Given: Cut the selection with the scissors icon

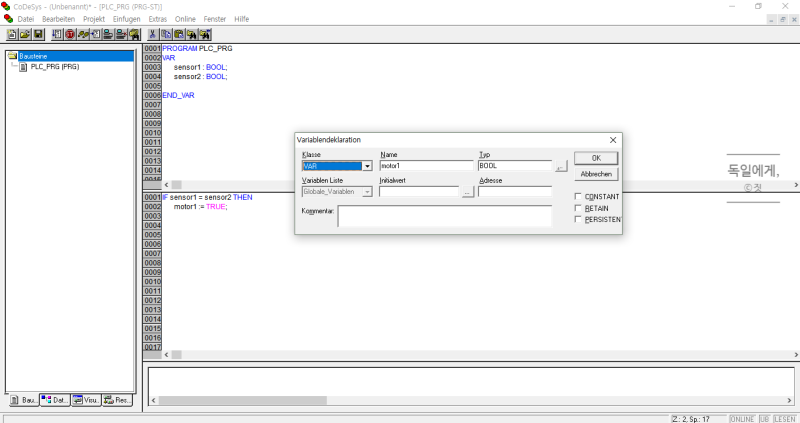Looking at the screenshot, I should coord(152,34).
